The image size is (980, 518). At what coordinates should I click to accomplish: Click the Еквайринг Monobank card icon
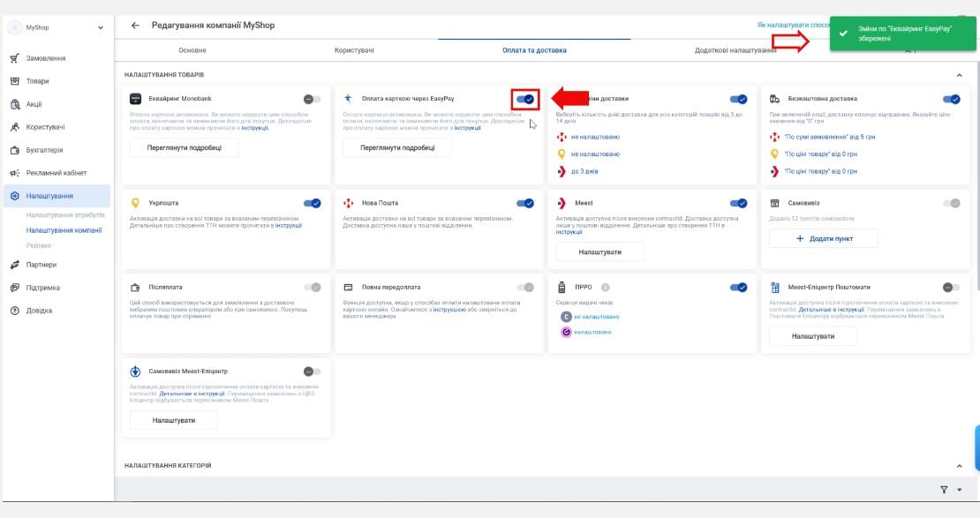coord(136,99)
